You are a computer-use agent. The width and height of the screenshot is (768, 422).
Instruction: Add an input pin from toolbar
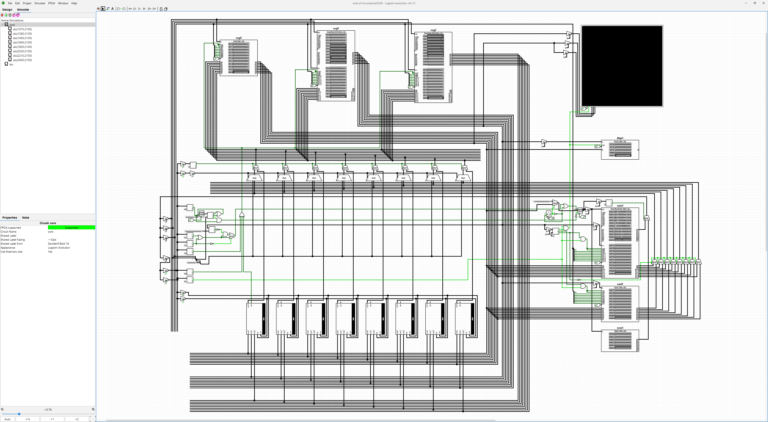click(119, 9)
